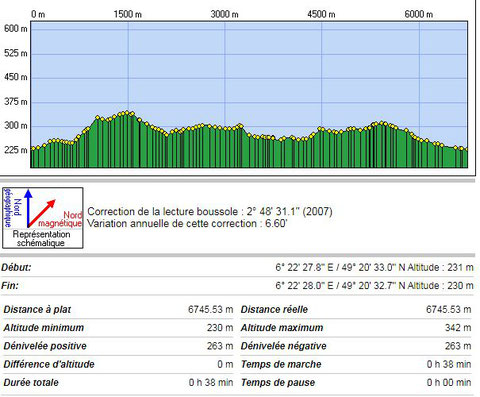
Task: Select the Début coordinates row
Action: point(237,267)
